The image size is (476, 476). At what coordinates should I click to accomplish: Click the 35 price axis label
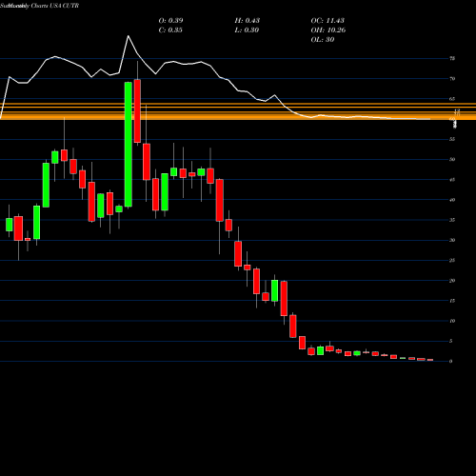pos(452,220)
